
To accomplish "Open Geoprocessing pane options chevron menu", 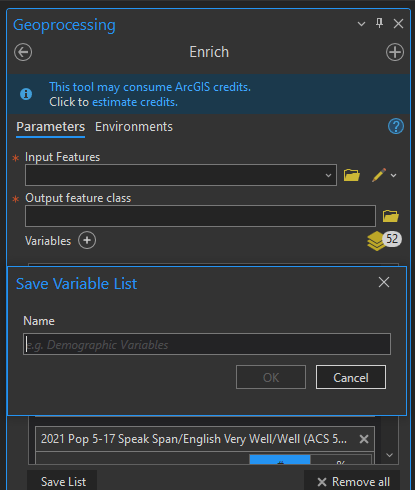I will point(361,24).
